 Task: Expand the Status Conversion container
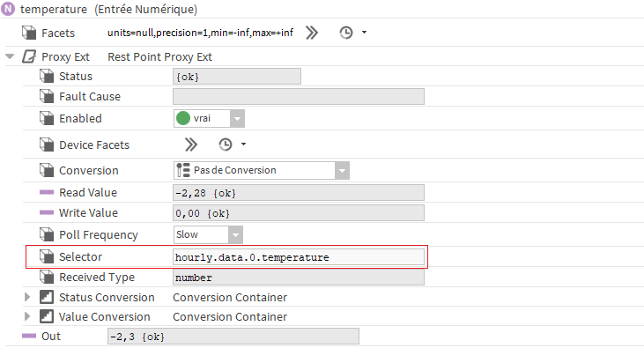point(28,297)
